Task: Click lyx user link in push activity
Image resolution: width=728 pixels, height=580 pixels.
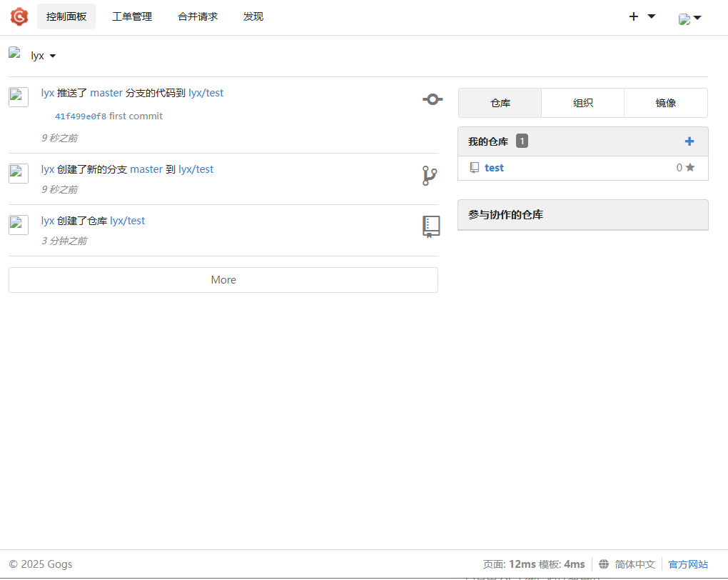Action: [x=47, y=93]
